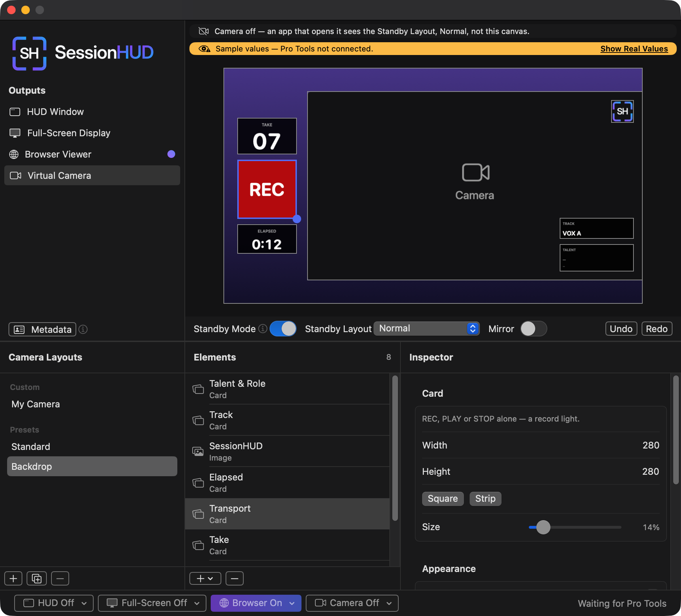Set card shape to Strip
681x616 pixels.
485,499
